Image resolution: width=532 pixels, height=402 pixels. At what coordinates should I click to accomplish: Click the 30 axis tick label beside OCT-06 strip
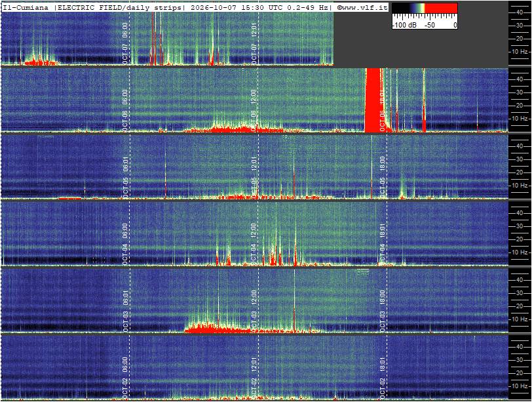click(x=520, y=92)
